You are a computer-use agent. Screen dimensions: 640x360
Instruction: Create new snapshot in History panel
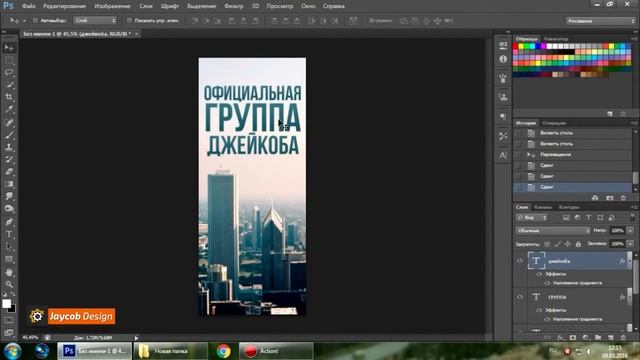point(610,198)
